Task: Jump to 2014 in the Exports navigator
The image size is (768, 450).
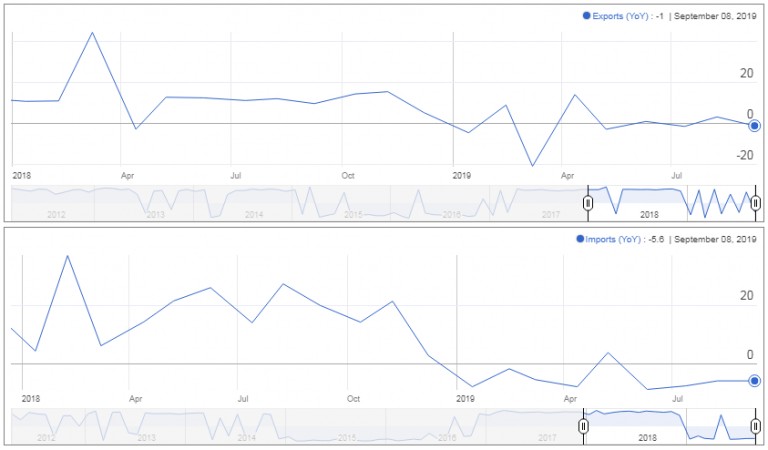Action: (253, 214)
